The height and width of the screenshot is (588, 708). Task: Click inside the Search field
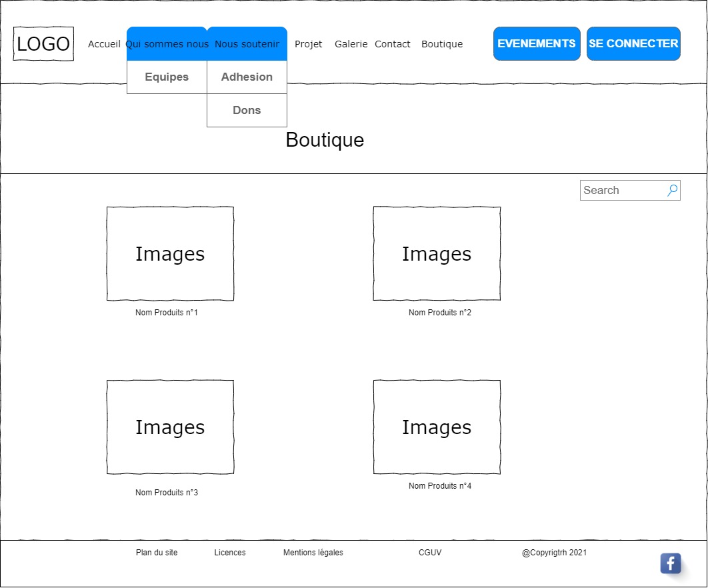tap(621, 191)
